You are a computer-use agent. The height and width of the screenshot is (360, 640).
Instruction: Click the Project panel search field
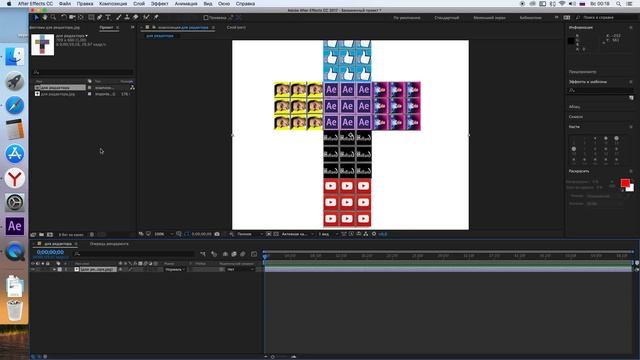pos(83,72)
